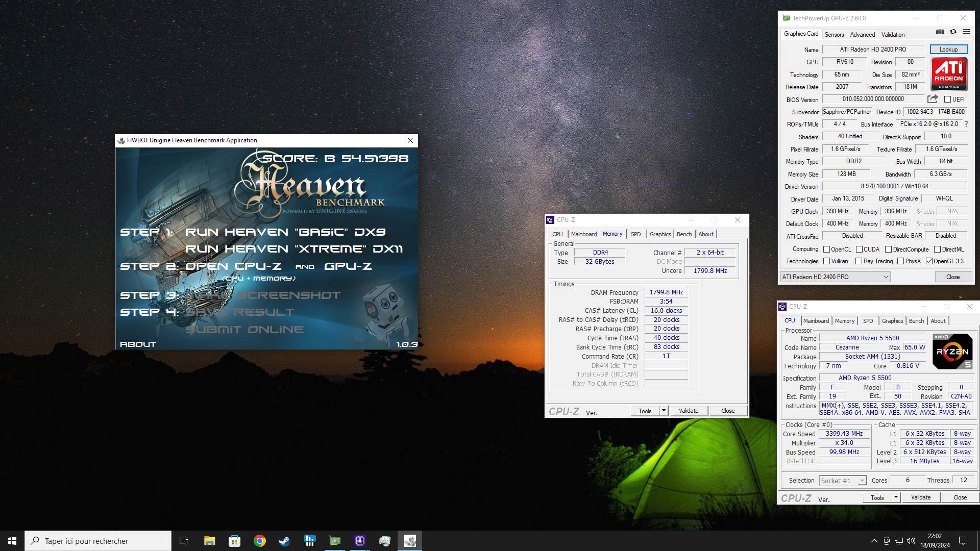This screenshot has width=980, height=551.
Task: Click the Driver Version field in GPU-Z
Action: pos(894,186)
